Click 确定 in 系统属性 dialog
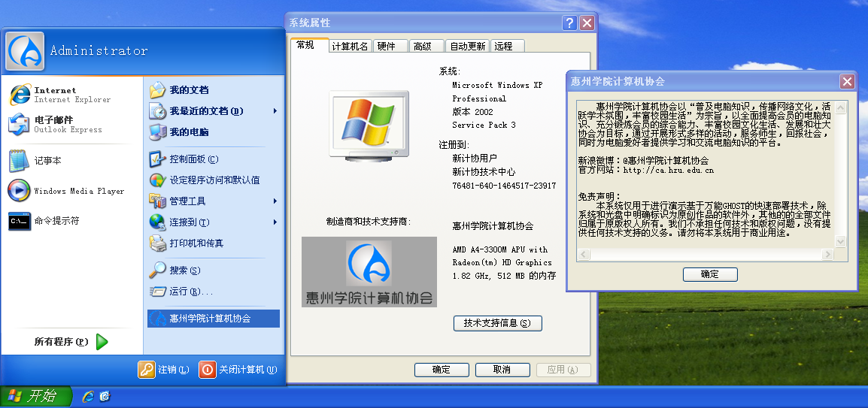The height and width of the screenshot is (408, 868). pos(442,370)
